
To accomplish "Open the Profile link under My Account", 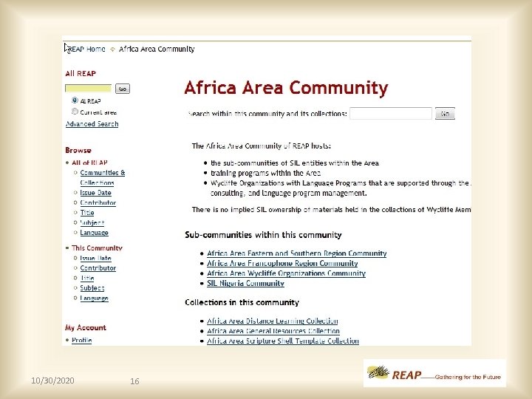I will tap(82, 340).
